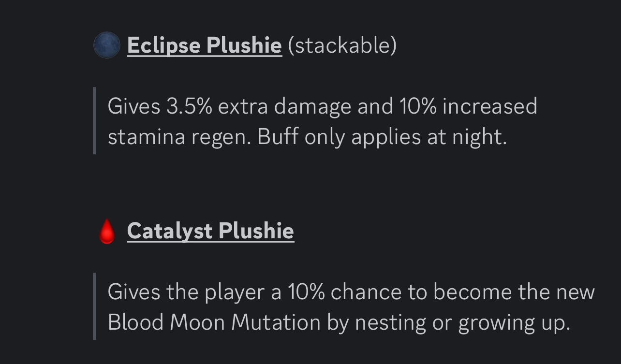Click the quote bar beside Catalyst description
Viewport: 621px width, 364px height.
click(94, 306)
